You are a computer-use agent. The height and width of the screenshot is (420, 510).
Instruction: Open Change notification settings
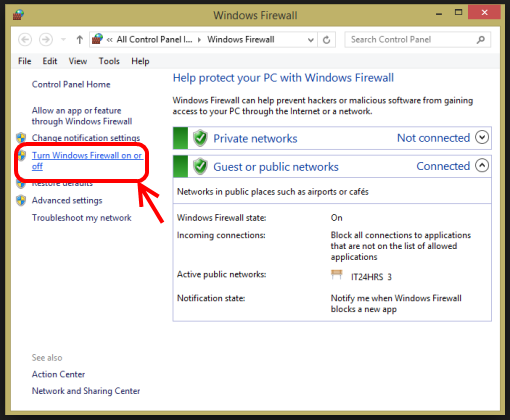(x=86, y=138)
